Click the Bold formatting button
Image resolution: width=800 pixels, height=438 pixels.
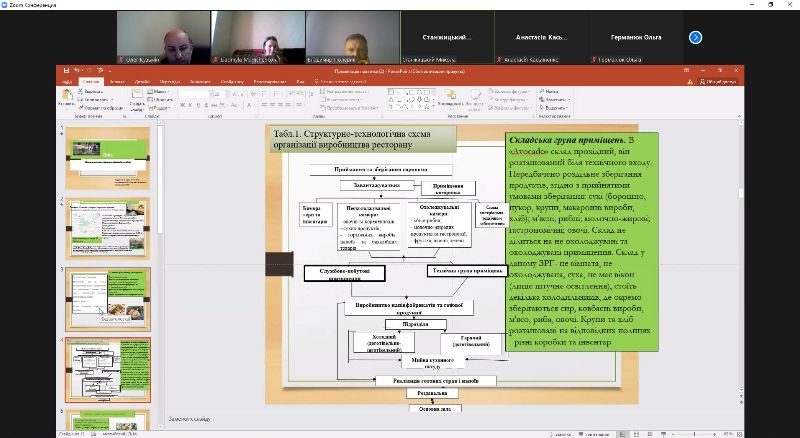182,105
